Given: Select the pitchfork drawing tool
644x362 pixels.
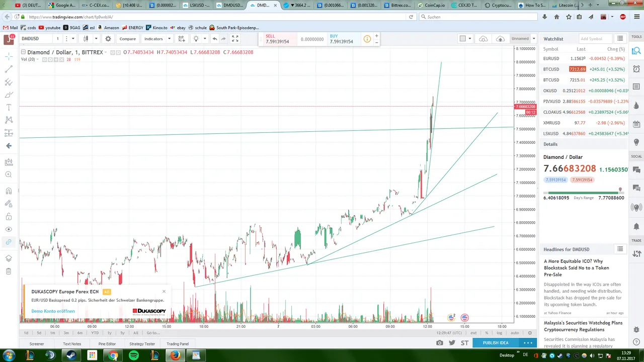Looking at the screenshot, I should [x=9, y=82].
